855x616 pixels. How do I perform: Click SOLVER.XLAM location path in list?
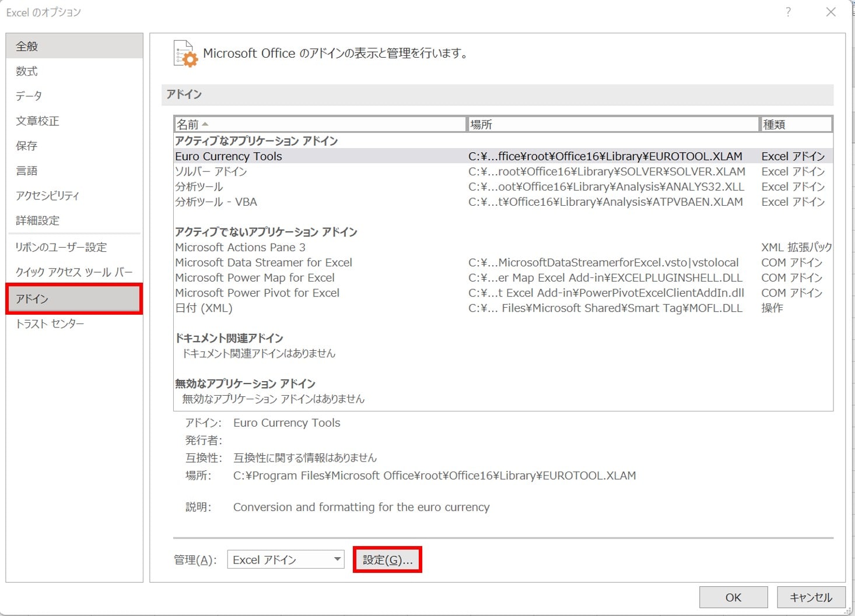(607, 171)
